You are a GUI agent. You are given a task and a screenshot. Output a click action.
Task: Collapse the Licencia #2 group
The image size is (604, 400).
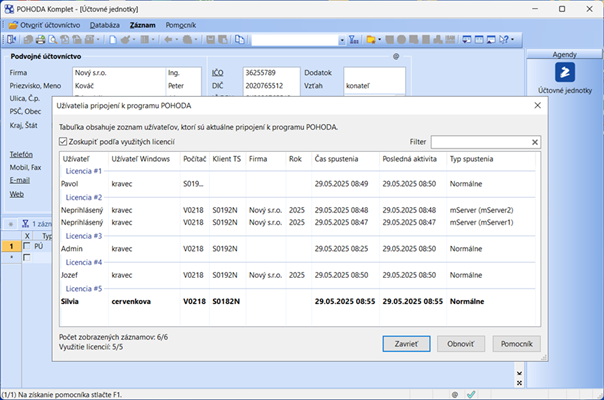[84, 197]
